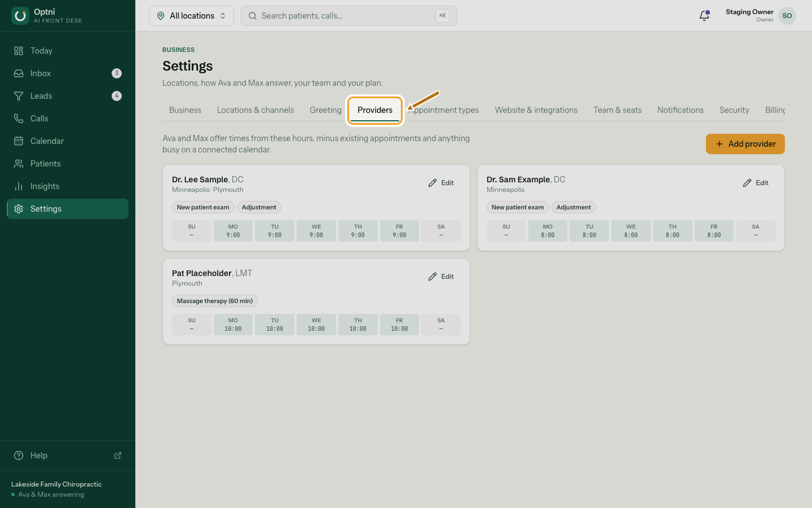Click Pat Placeholder's WE 10:00 cell
812x508 pixels.
(x=316, y=325)
